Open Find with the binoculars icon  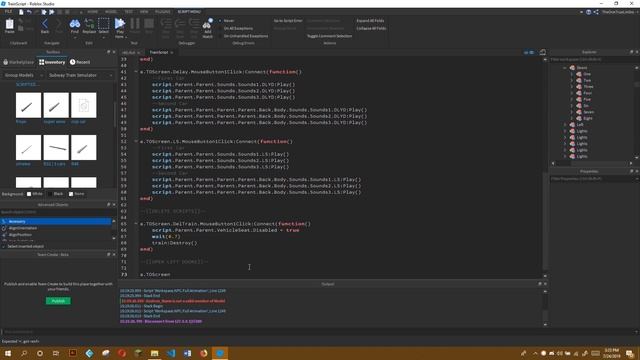point(75,24)
